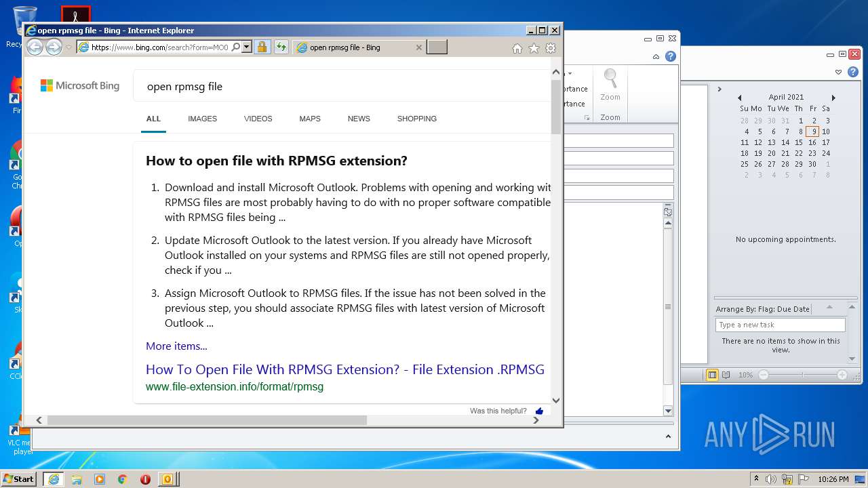Go back in Internet Explorer
868x488 pixels.
(x=35, y=47)
